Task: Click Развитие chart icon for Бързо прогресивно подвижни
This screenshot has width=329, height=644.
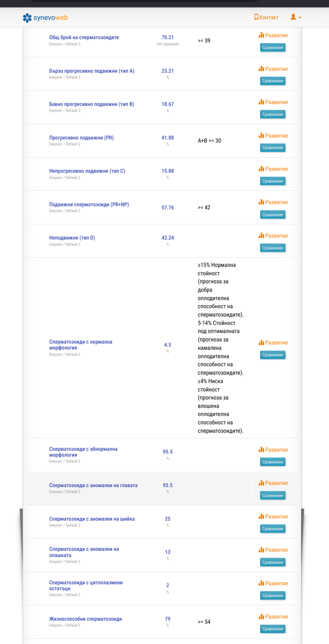Action: tap(261, 69)
